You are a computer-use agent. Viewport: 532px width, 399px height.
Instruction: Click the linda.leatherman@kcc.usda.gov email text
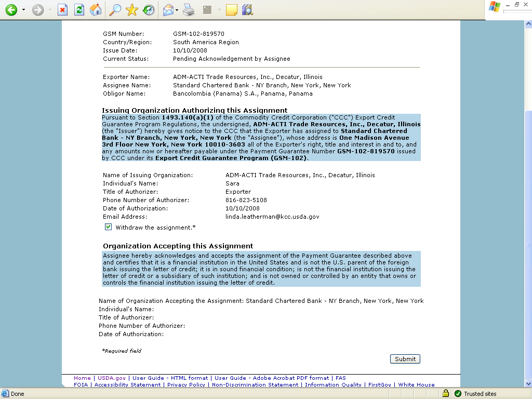coord(272,217)
